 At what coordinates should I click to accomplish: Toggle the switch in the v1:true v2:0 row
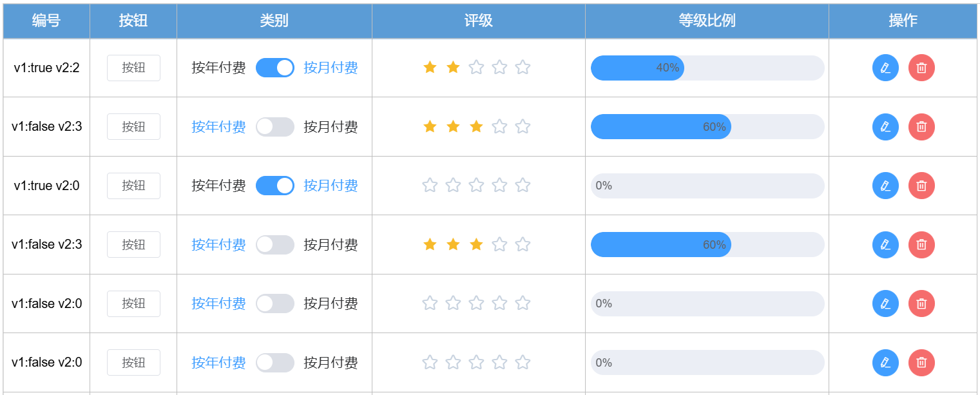[275, 186]
